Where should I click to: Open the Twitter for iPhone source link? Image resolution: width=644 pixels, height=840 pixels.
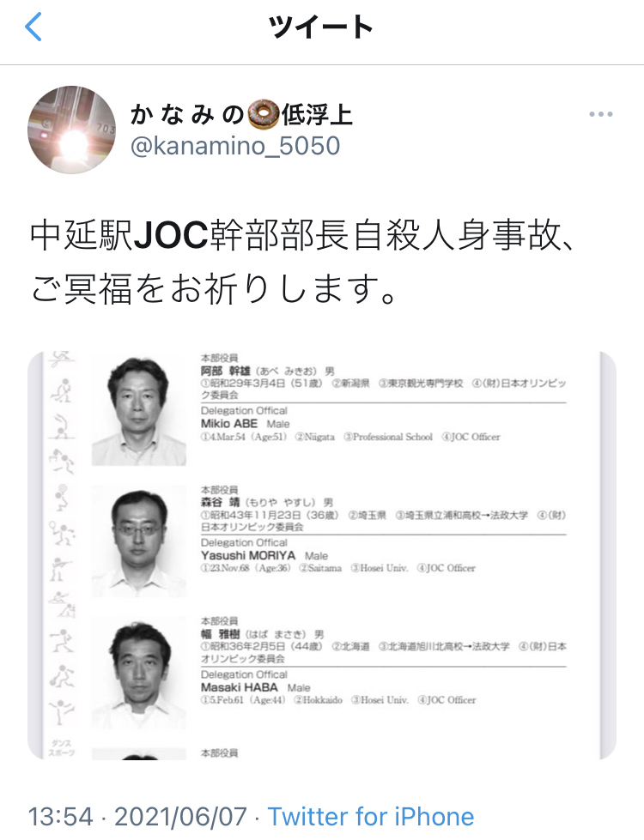(x=371, y=817)
